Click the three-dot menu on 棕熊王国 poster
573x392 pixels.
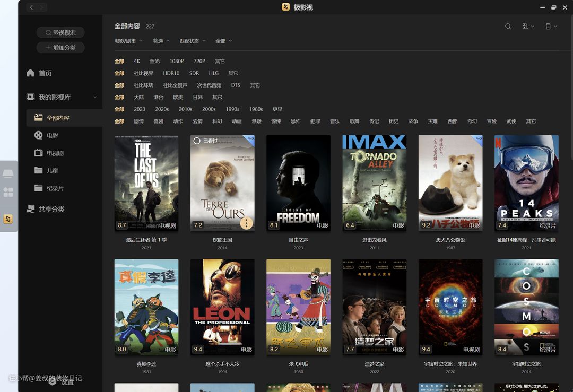click(246, 223)
